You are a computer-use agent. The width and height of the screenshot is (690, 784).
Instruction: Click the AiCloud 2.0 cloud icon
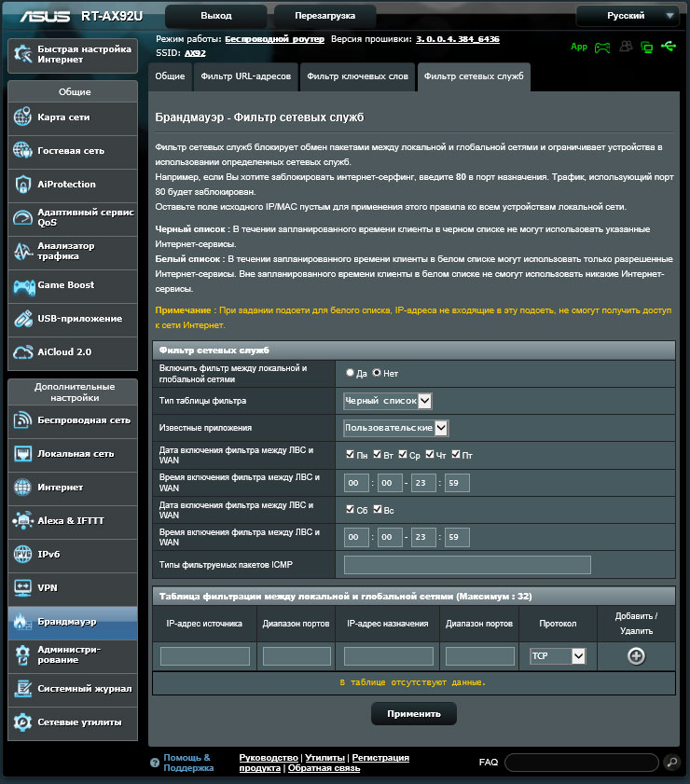coord(22,352)
